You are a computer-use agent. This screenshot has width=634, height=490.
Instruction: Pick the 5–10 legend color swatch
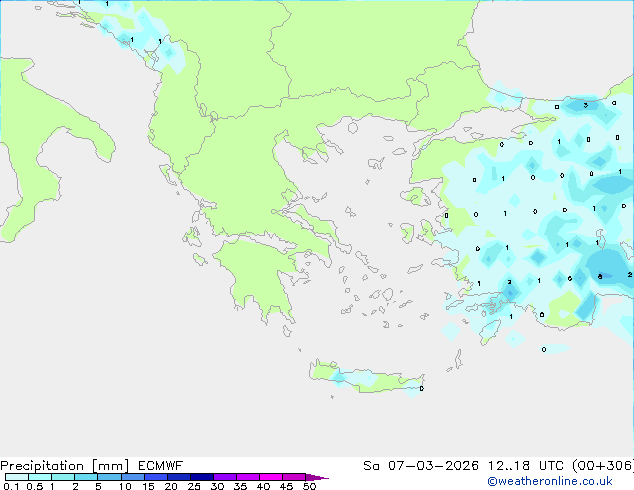[x=109, y=477]
